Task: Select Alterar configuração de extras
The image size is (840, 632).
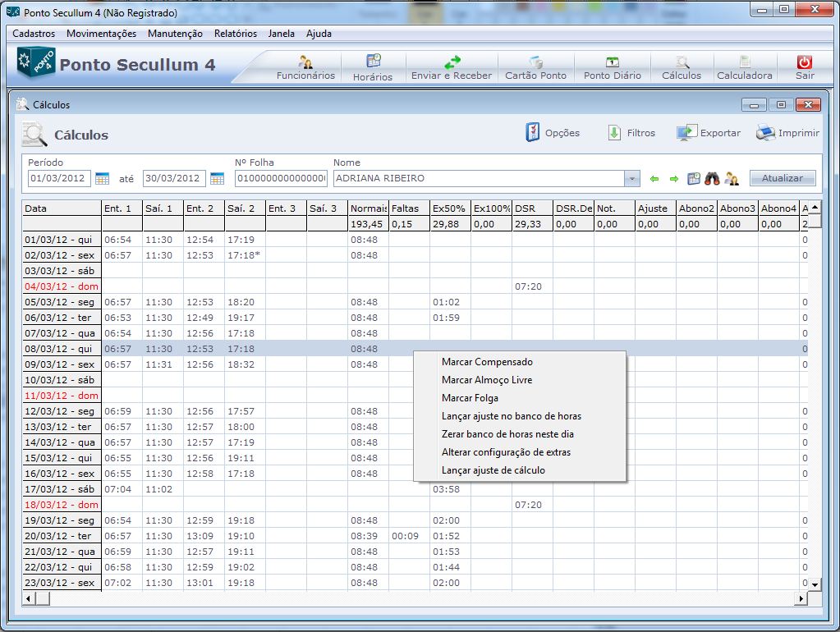Action: coord(520,452)
